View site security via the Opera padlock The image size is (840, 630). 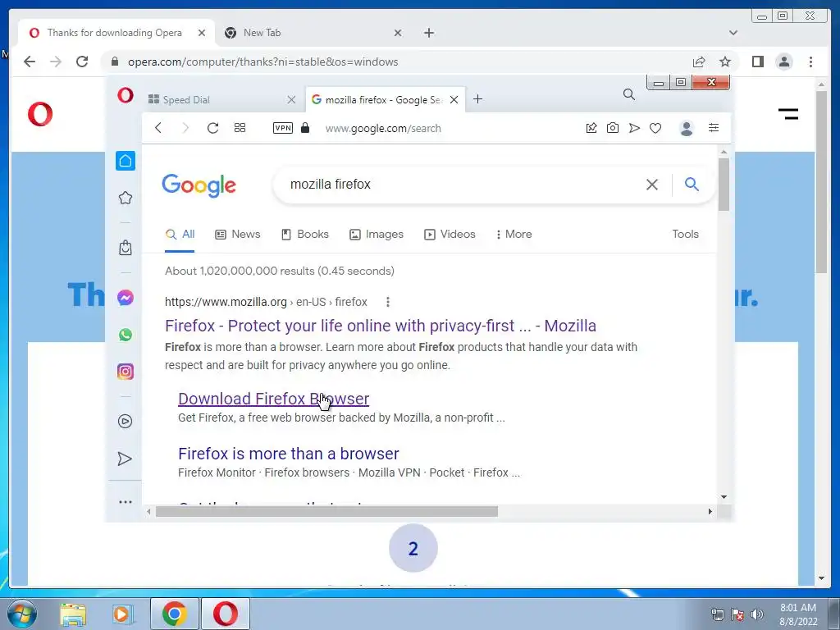point(305,127)
